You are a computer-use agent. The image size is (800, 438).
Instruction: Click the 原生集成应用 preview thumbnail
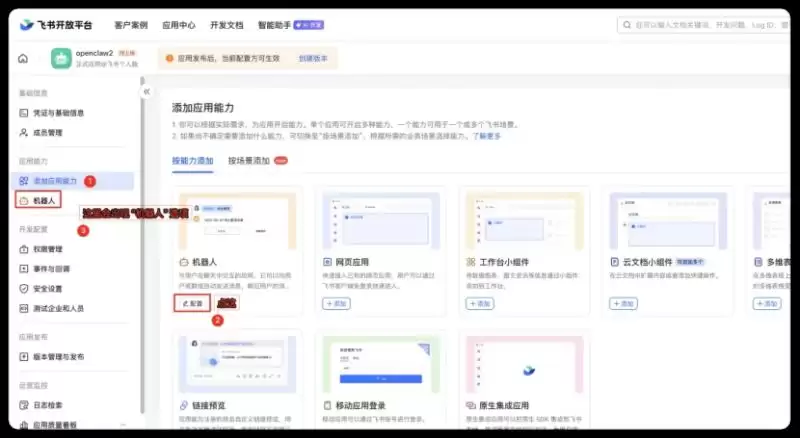click(524, 364)
